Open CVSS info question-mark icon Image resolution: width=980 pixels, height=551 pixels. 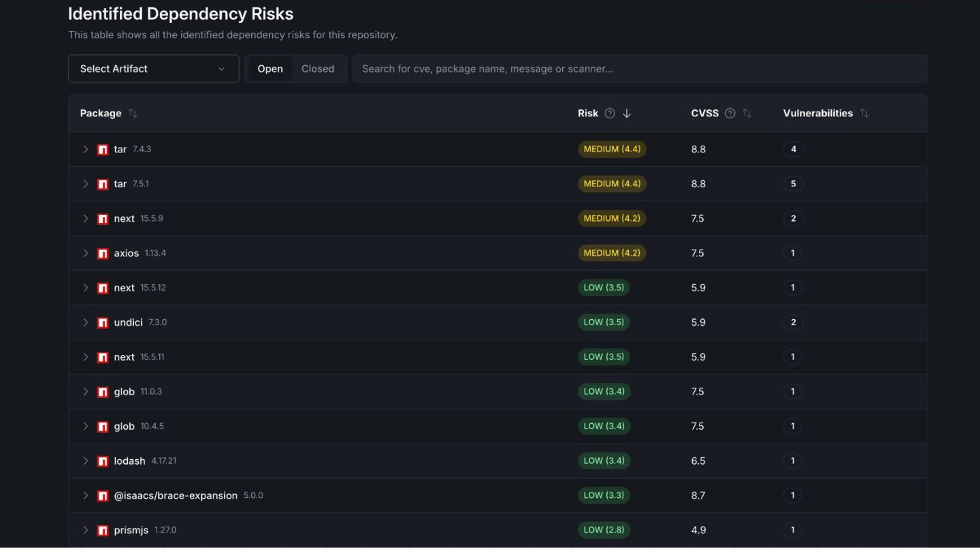(x=730, y=114)
